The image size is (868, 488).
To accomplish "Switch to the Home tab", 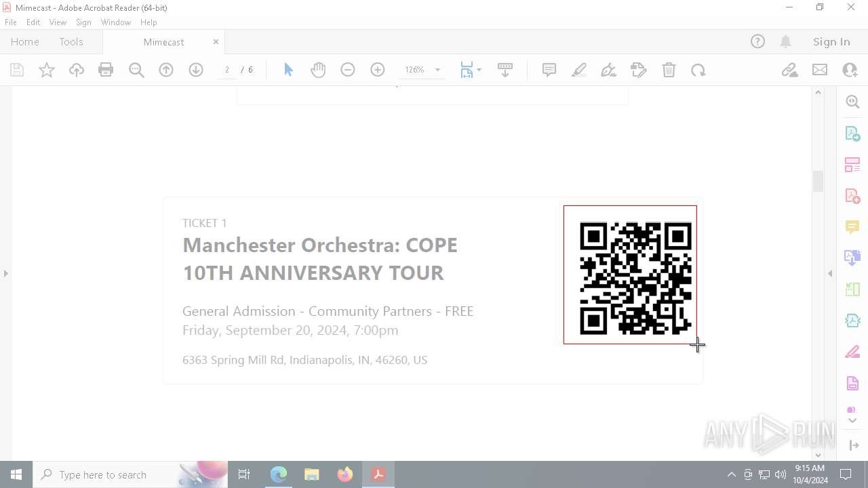I will pyautogui.click(x=25, y=42).
